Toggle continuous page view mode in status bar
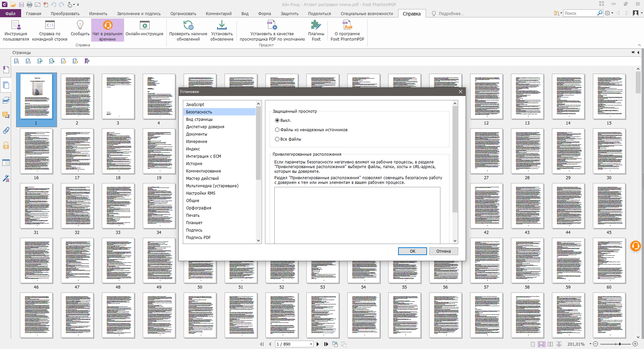The image size is (644, 349). click(541, 344)
